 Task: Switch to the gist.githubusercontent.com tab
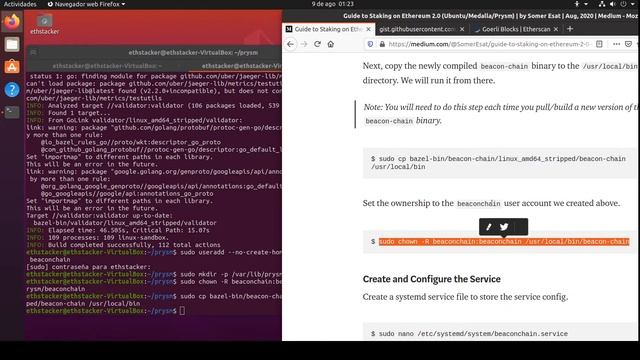point(417,29)
